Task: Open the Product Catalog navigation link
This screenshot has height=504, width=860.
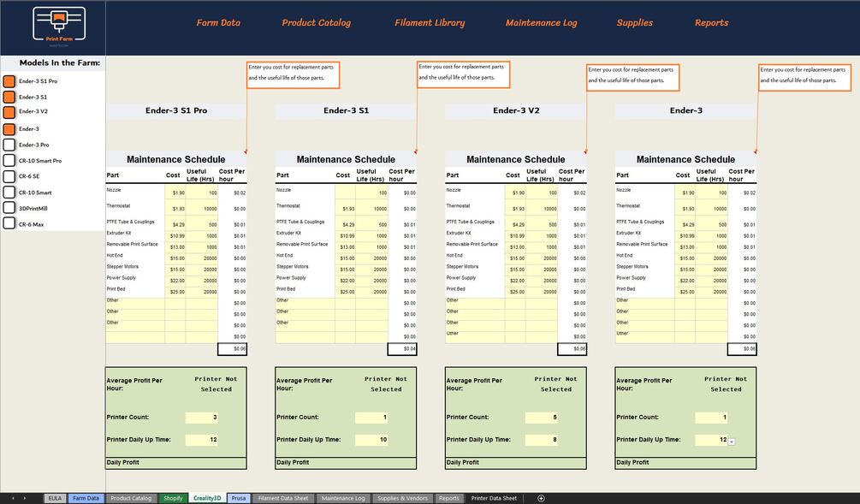Action: tap(316, 22)
